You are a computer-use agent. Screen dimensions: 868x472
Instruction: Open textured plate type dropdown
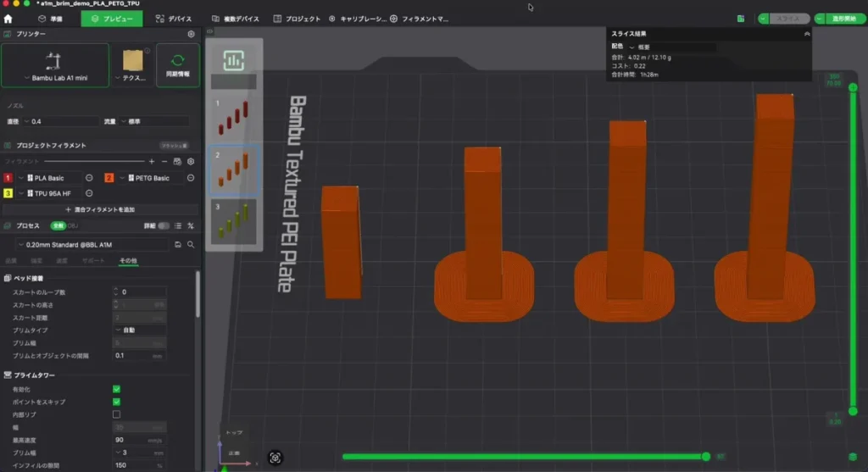point(133,65)
